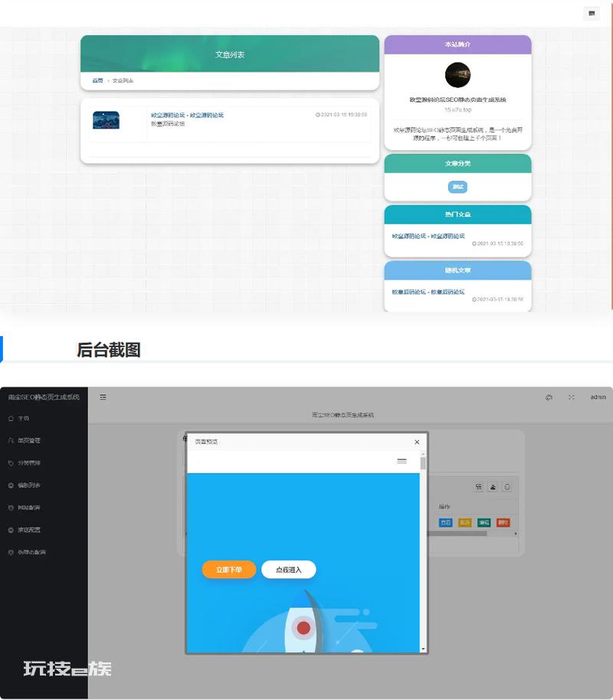
Task: Open the theme palette icon in admin header
Action: tap(549, 397)
